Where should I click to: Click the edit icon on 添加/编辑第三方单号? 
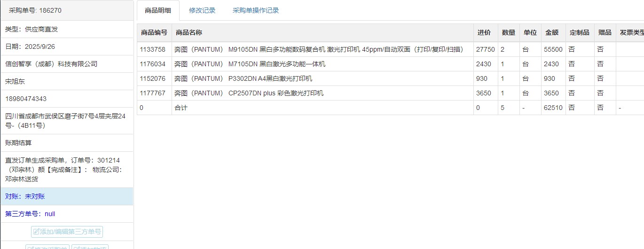pyautogui.click(x=36, y=232)
